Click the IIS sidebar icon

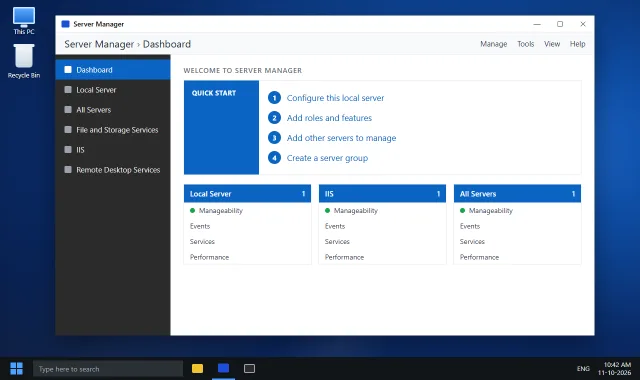tap(68, 150)
